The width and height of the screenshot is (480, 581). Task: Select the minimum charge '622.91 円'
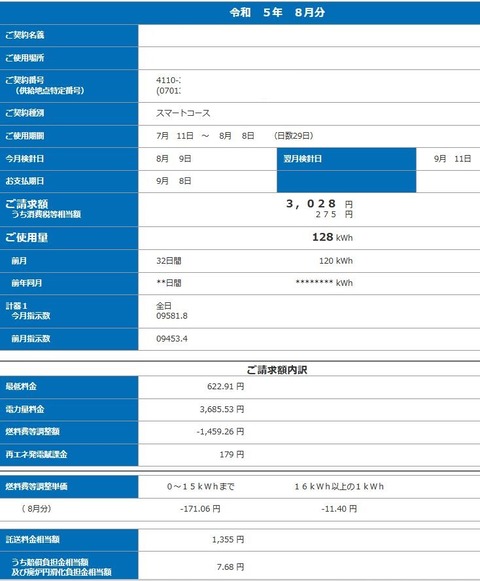[x=225, y=386]
